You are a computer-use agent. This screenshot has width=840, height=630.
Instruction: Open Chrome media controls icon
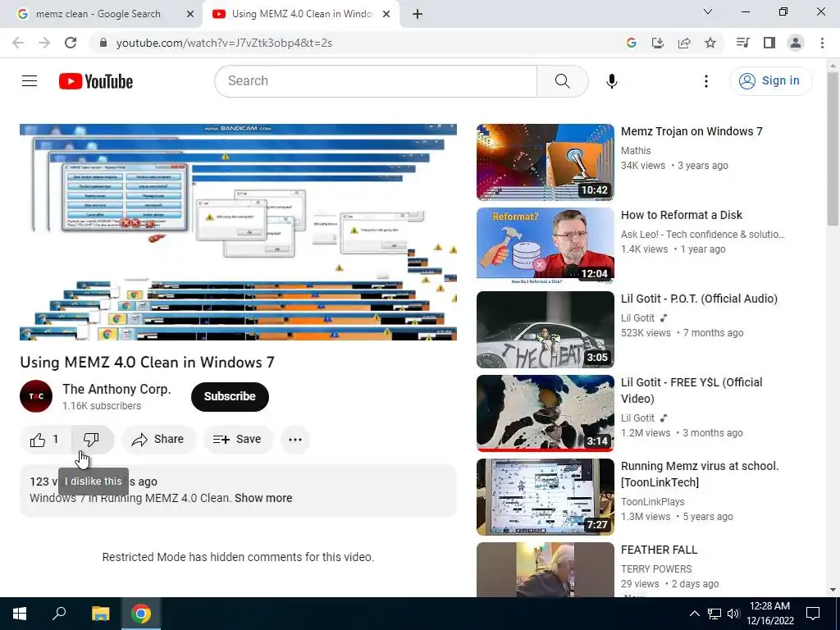pos(743,43)
